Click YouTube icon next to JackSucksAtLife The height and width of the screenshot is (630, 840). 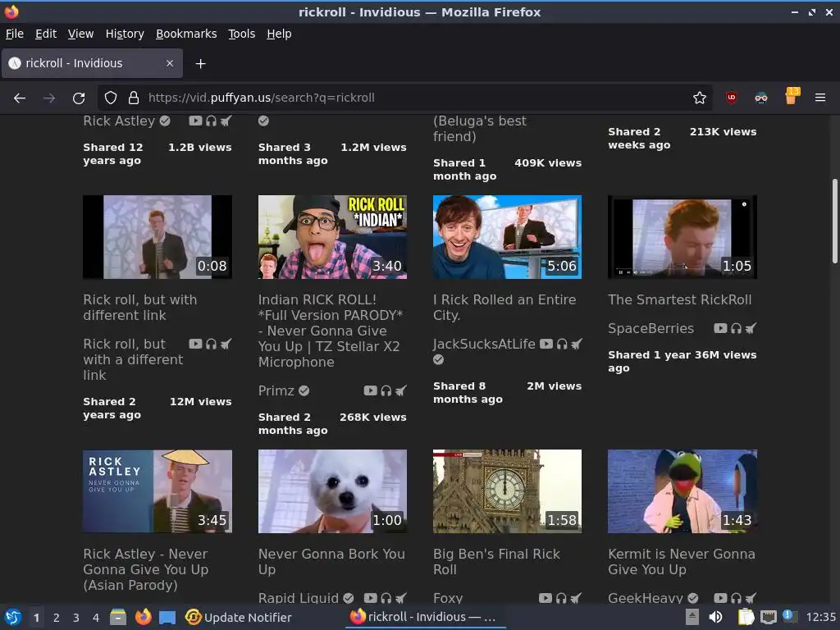(546, 344)
